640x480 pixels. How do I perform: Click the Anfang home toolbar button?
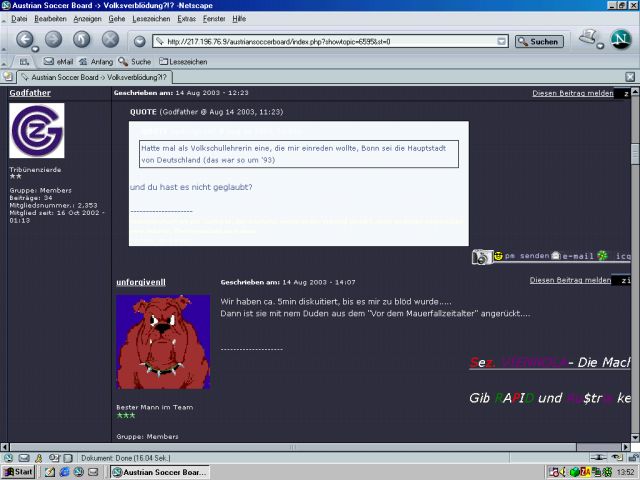tap(96, 62)
